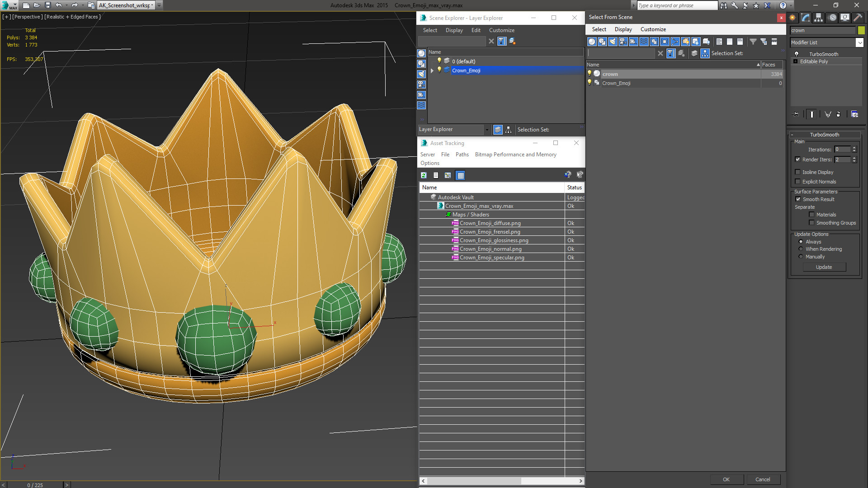Toggle Display Helpers filter in Select From Scene
868x488 pixels.
[633, 42]
